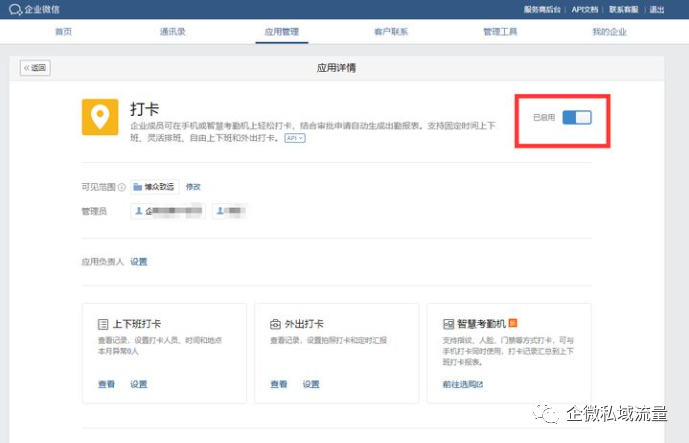689x443 pixels.
Task: Go to the 客户联系 tab
Action: point(390,32)
